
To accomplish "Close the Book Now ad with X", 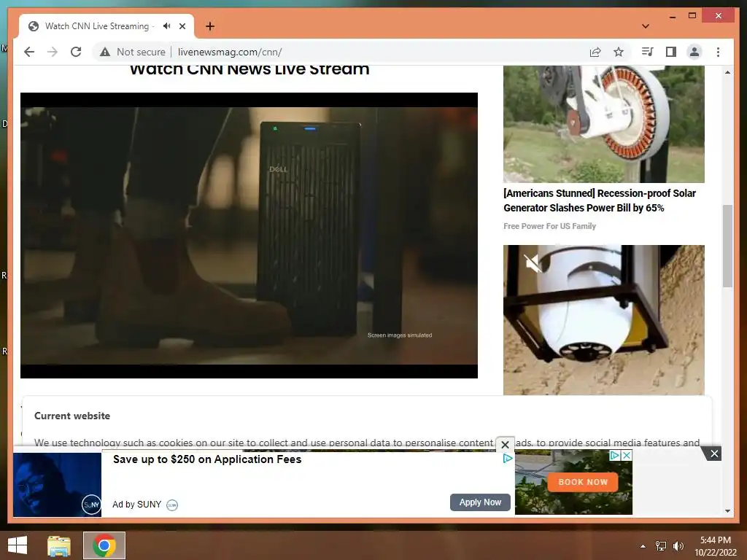I will (627, 455).
